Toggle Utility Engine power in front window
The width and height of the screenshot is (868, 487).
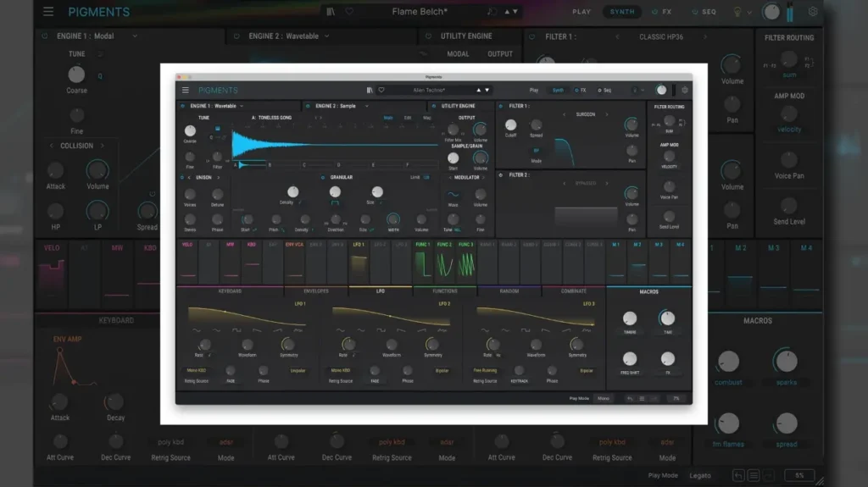(433, 106)
